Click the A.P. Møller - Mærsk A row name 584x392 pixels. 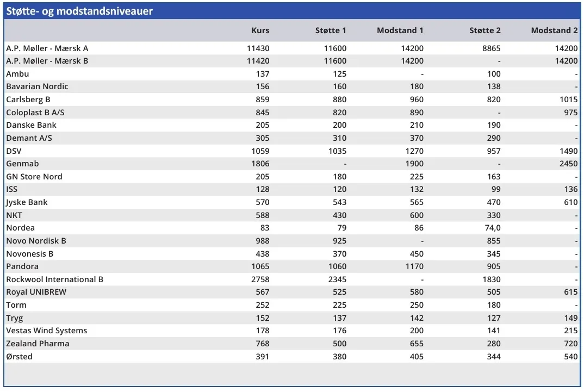pyautogui.click(x=47, y=48)
